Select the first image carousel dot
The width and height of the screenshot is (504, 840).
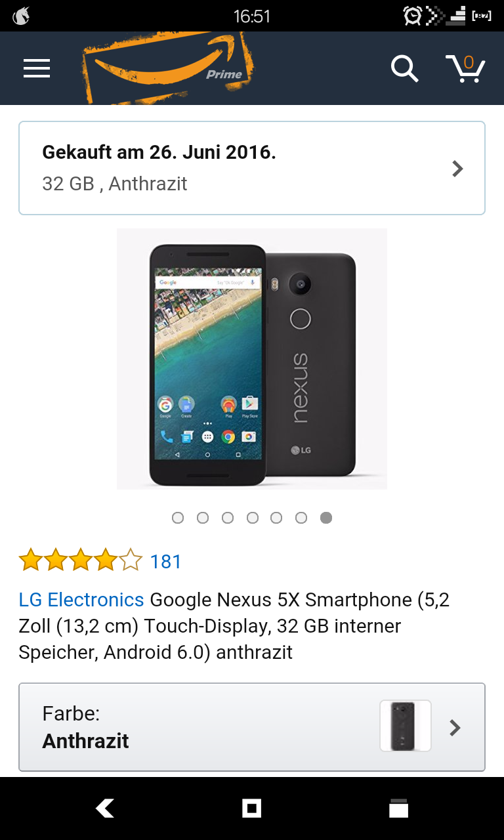[178, 518]
